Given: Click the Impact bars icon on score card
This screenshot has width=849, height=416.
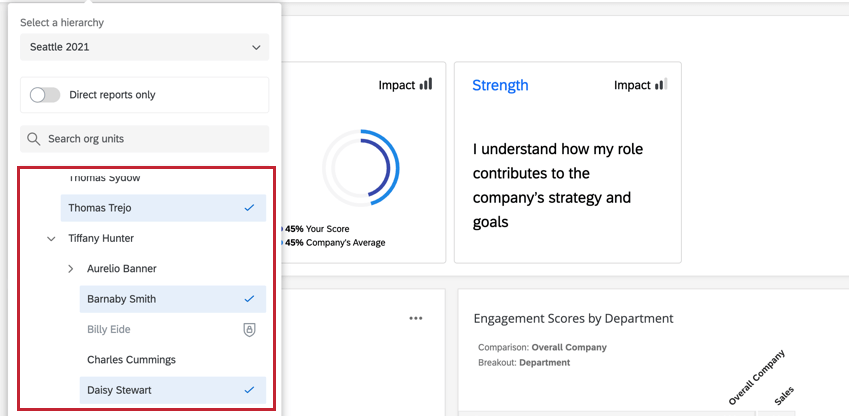Looking at the screenshot, I should tap(426, 85).
